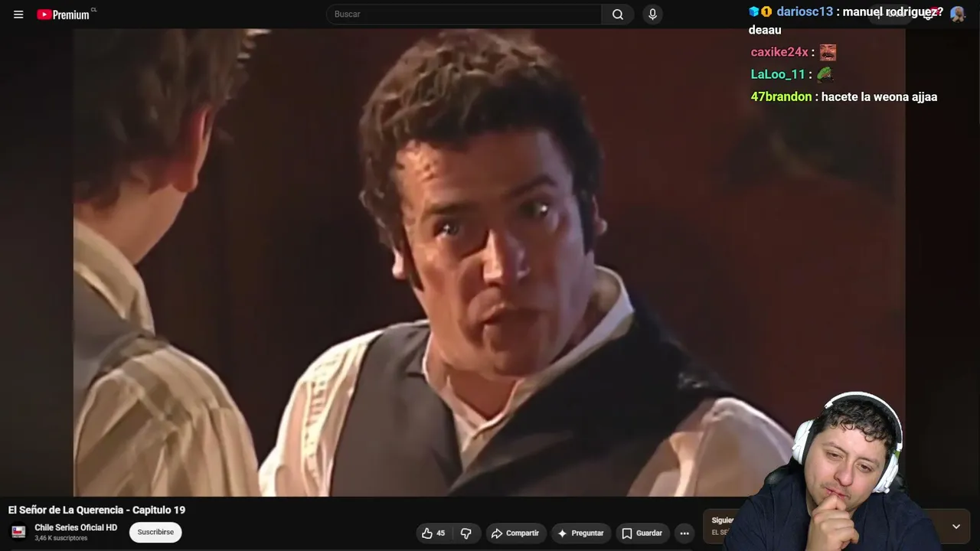Click the video player to pause playback
This screenshot has height=551, width=980.
tap(489, 262)
